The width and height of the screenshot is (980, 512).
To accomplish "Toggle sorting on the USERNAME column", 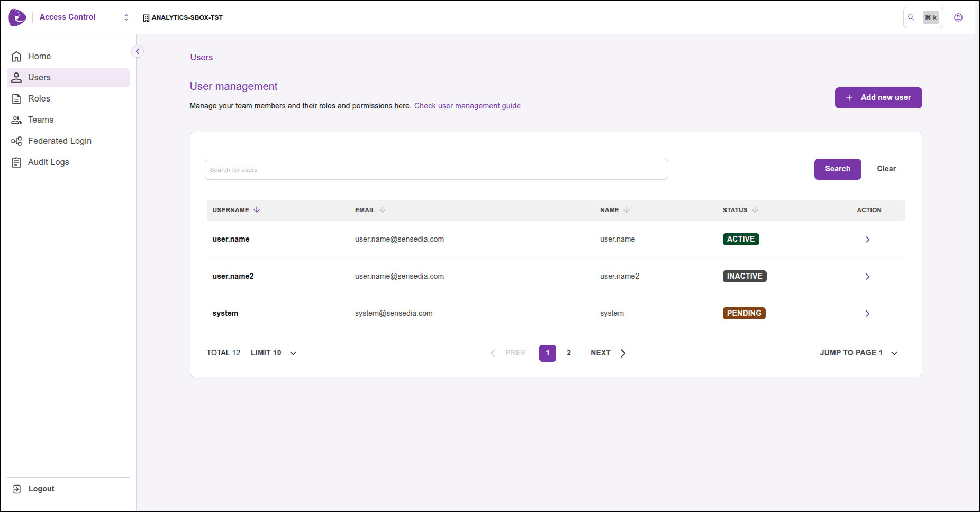I will point(257,209).
